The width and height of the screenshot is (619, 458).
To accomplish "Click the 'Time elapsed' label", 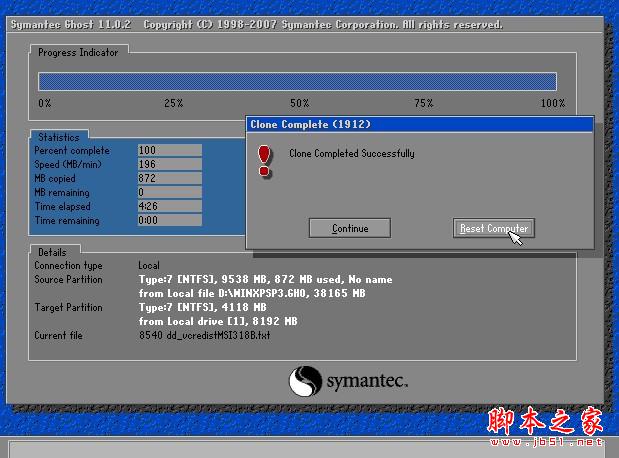I will (63, 206).
